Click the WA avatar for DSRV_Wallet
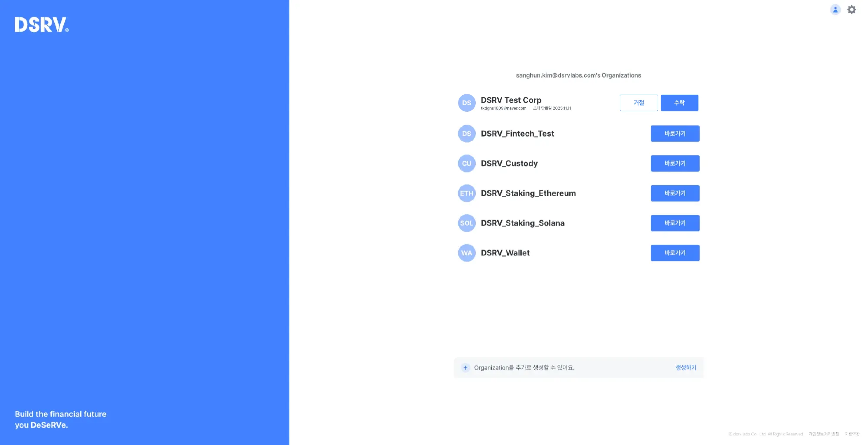868x445 pixels. coord(466,253)
